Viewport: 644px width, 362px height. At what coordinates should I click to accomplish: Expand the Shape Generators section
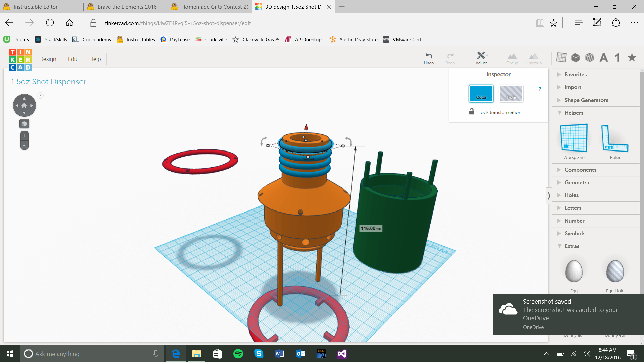586,100
